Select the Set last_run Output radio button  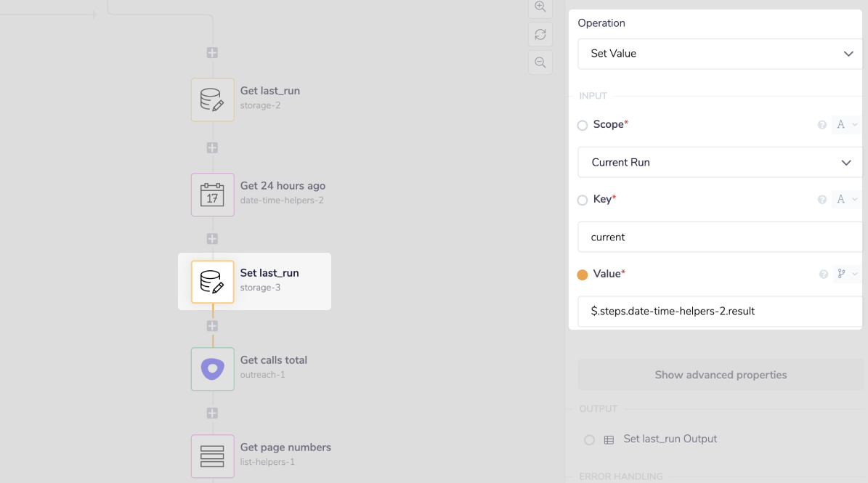589,440
